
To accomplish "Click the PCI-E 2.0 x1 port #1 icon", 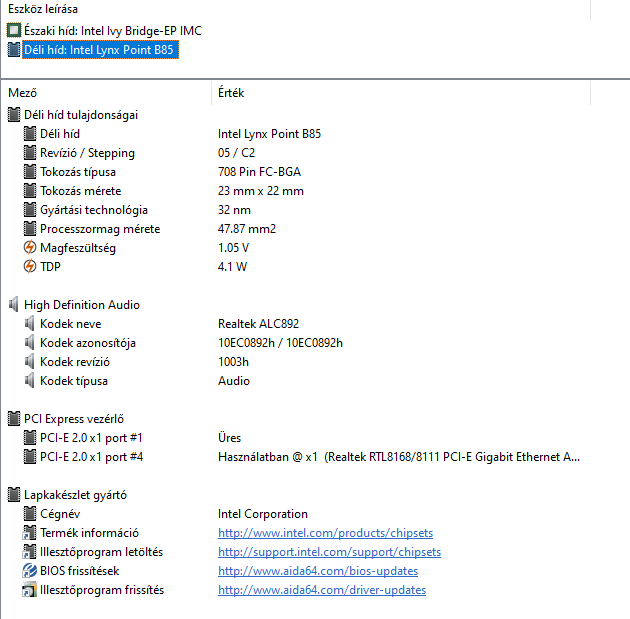I will [30, 438].
